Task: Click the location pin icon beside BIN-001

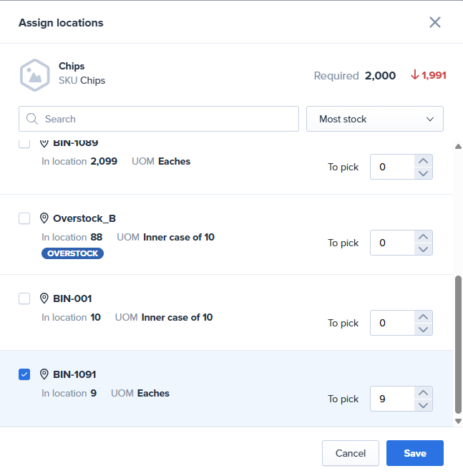Action: [44, 298]
